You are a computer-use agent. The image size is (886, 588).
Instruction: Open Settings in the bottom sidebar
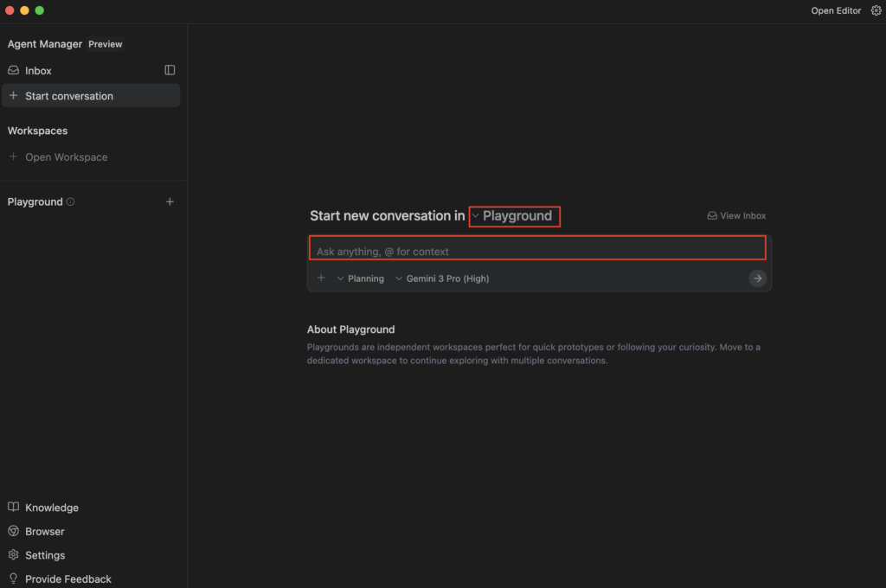pos(44,555)
